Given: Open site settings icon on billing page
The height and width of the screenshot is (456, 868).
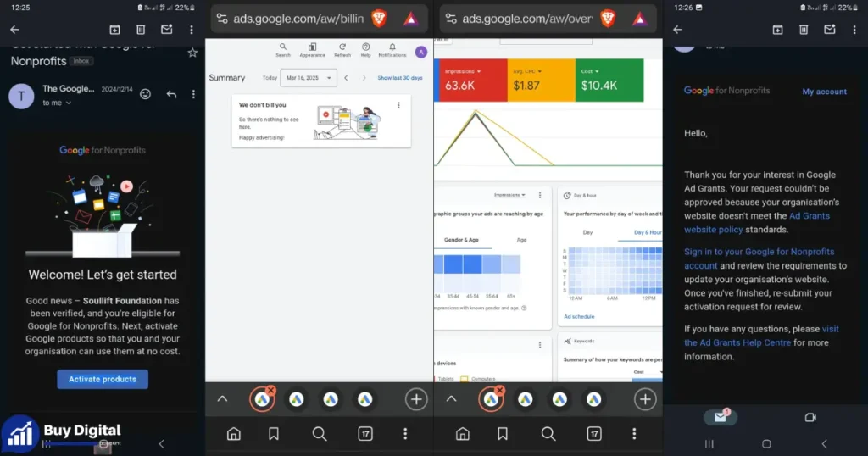Looking at the screenshot, I should [222, 19].
